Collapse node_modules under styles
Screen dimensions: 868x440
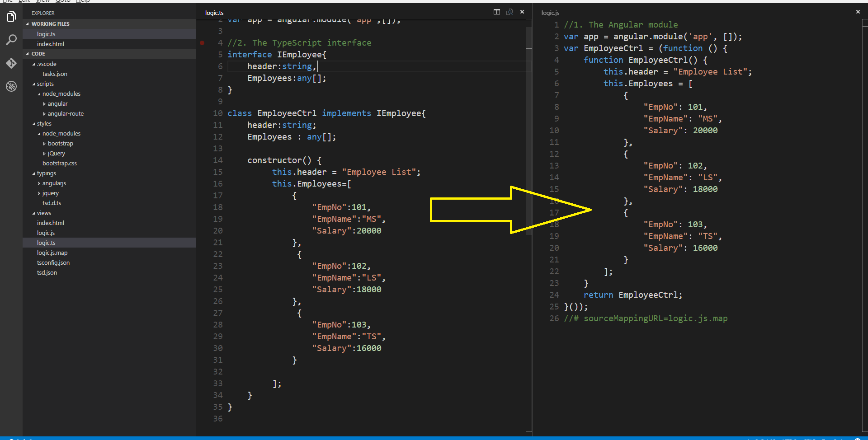pyautogui.click(x=39, y=134)
